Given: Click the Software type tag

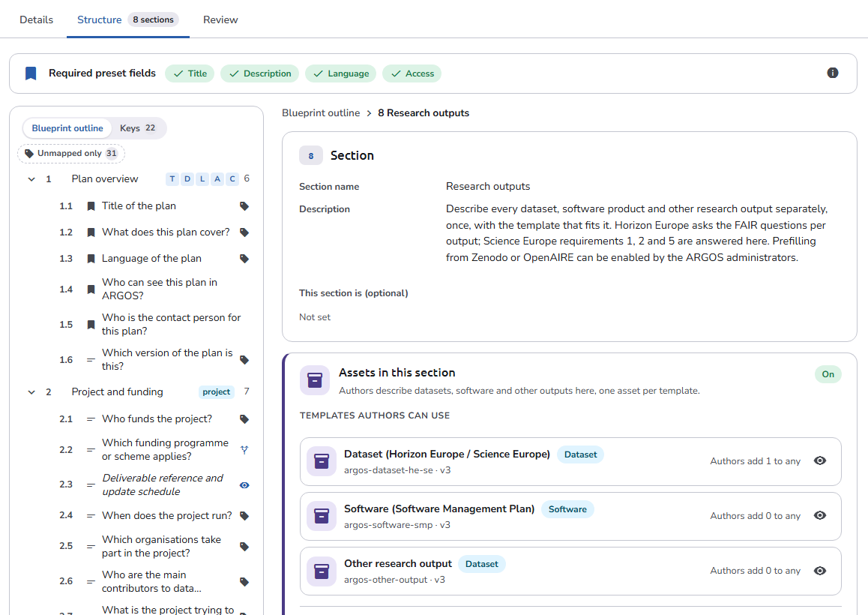Looking at the screenshot, I should click(x=567, y=509).
